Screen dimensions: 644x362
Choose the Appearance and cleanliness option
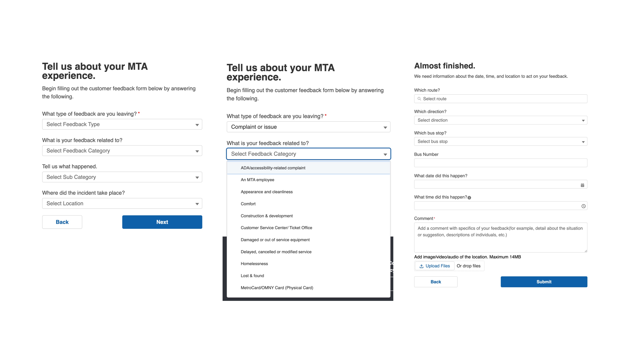coord(266,192)
